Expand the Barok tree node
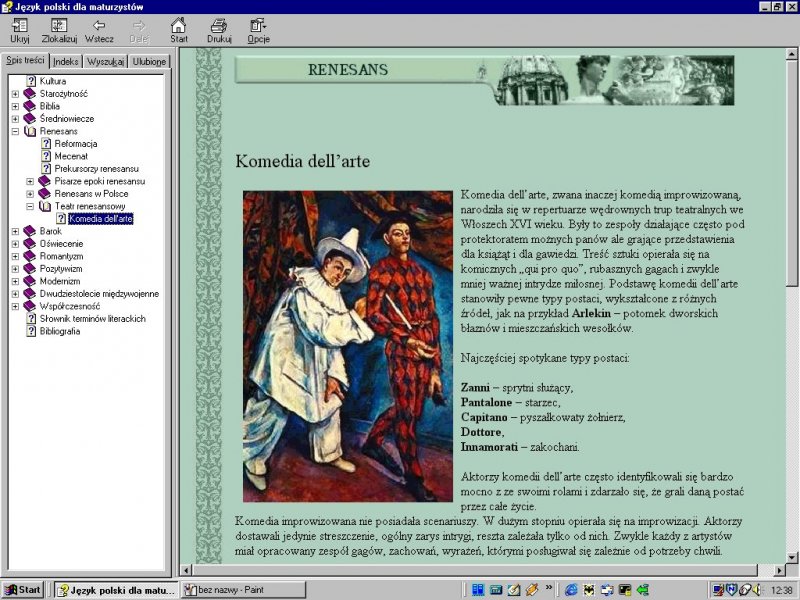 click(x=16, y=231)
